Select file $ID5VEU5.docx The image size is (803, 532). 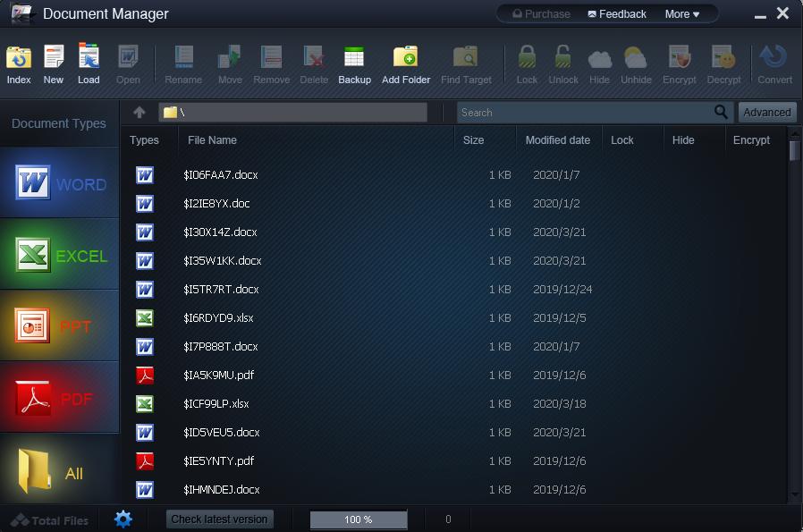tap(221, 433)
